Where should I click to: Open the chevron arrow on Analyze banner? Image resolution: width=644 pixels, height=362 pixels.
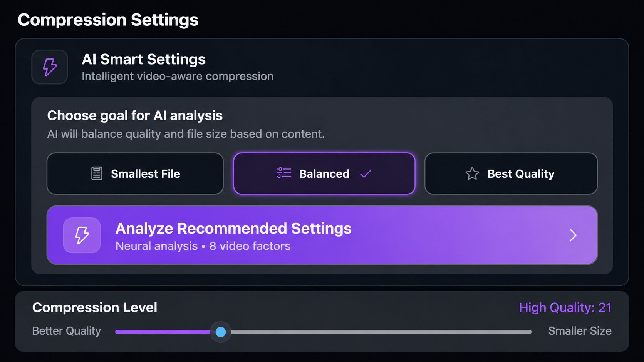click(573, 235)
